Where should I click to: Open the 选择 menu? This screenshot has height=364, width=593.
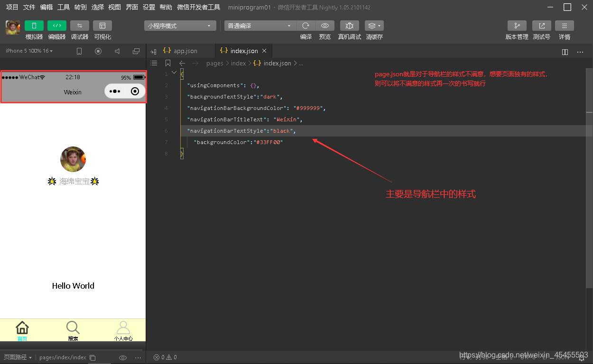point(98,7)
